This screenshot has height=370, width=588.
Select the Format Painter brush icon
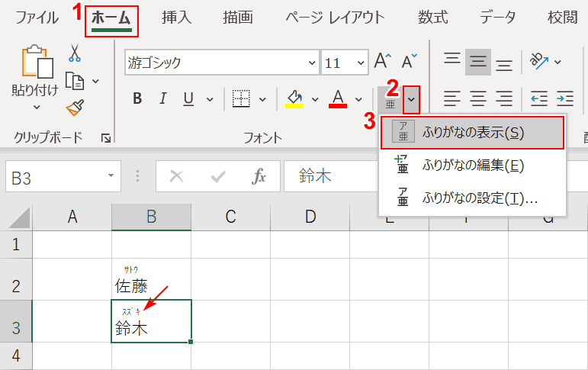(x=75, y=108)
